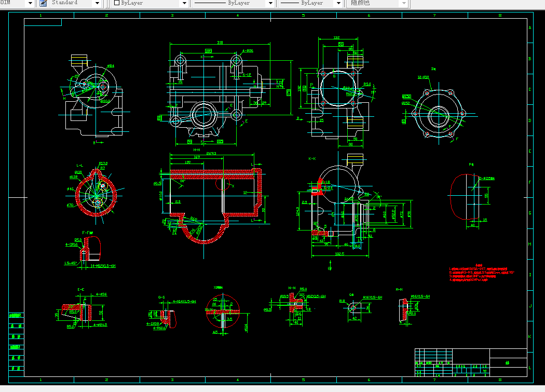Open the DIM dimension style dropdown

pos(30,3)
